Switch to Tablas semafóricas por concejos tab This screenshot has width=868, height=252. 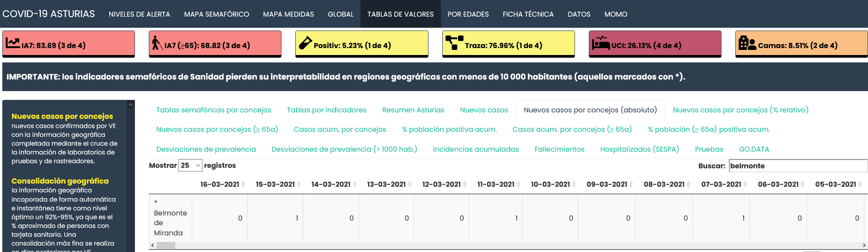(x=214, y=110)
